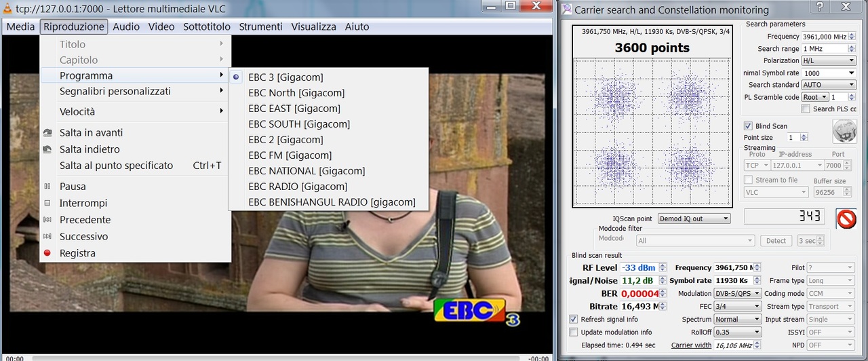This screenshot has height=361, width=868.
Task: Select EBC 2 [Gigacom] program
Action: coord(328,140)
